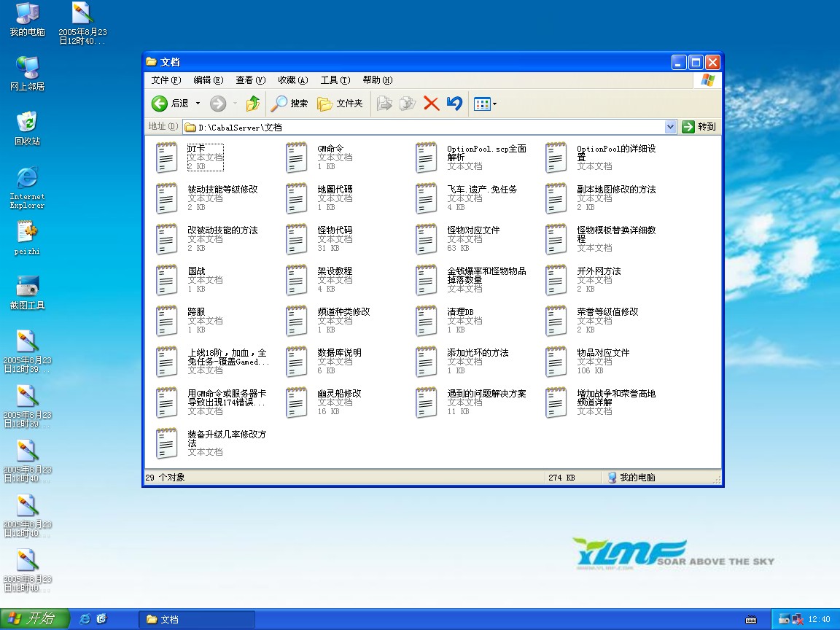Select the GM命令 text file
840x630 pixels.
[x=297, y=157]
